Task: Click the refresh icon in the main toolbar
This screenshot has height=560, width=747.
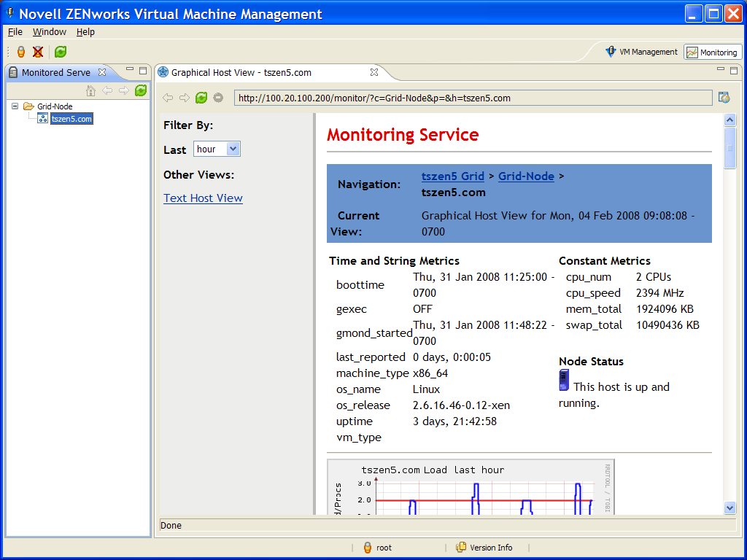Action: [60, 52]
